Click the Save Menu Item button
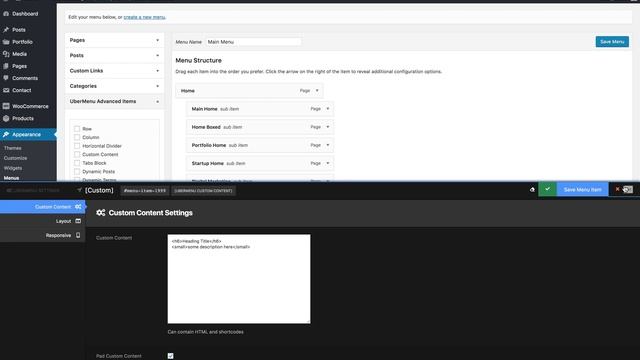 tap(582, 189)
